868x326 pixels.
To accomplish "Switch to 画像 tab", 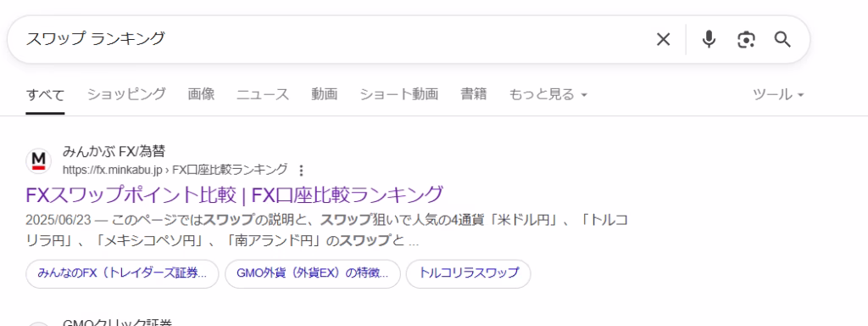I will (x=201, y=94).
